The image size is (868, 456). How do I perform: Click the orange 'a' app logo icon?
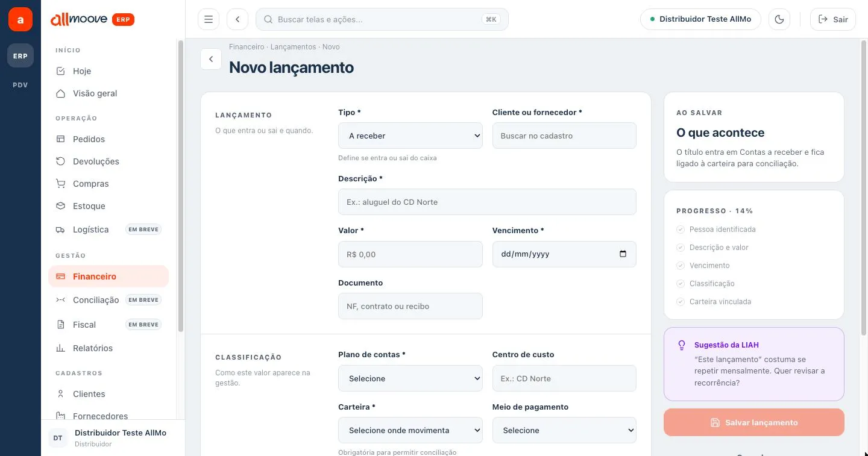click(x=20, y=20)
